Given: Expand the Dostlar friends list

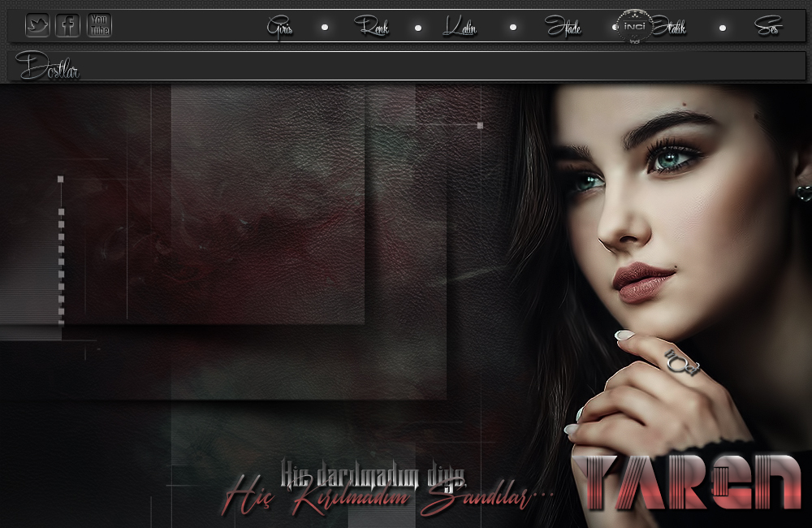Looking at the screenshot, I should pos(49,67).
